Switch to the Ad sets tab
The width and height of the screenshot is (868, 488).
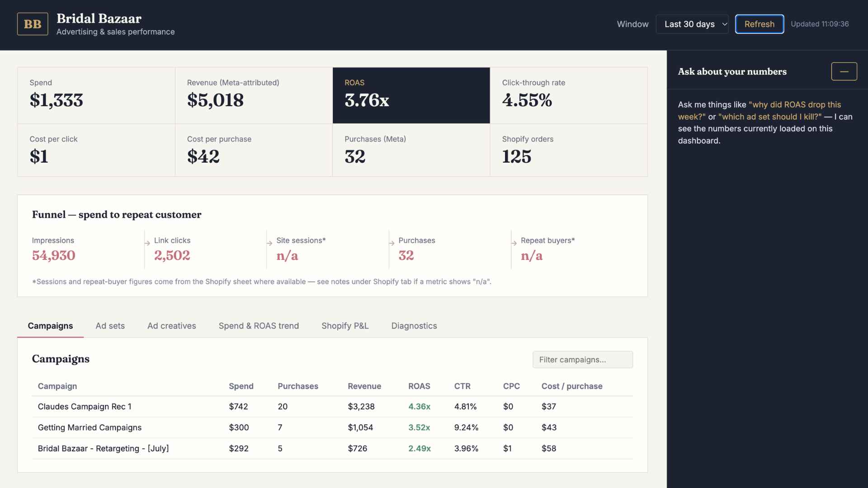110,326
